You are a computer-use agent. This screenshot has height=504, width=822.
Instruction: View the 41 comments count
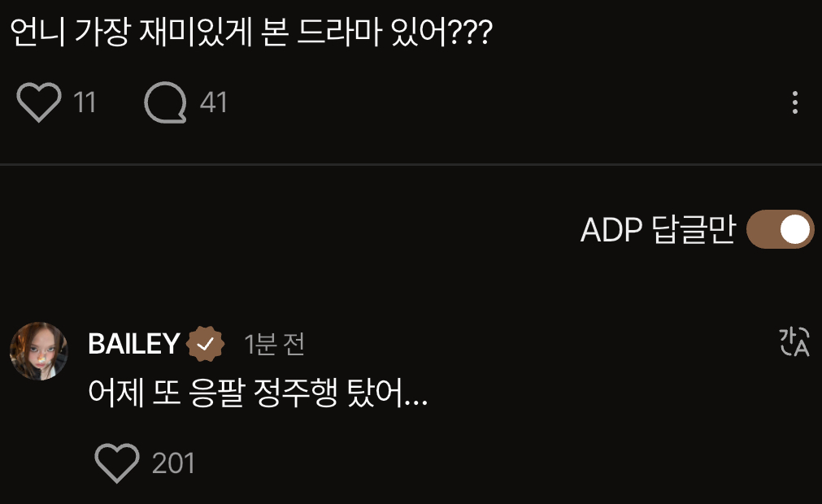click(213, 102)
